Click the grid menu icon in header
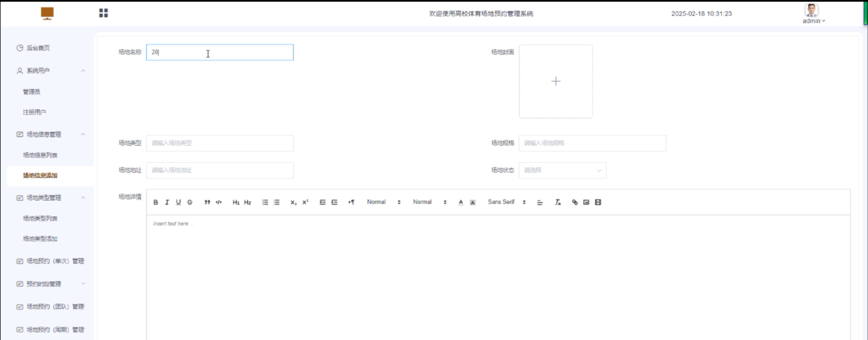 (x=103, y=13)
